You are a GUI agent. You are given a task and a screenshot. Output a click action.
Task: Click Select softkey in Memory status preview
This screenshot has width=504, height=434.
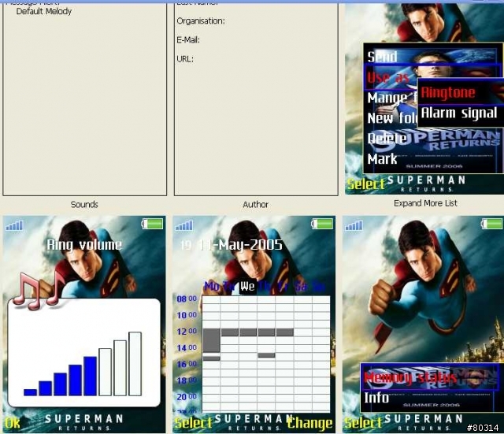[x=363, y=423]
